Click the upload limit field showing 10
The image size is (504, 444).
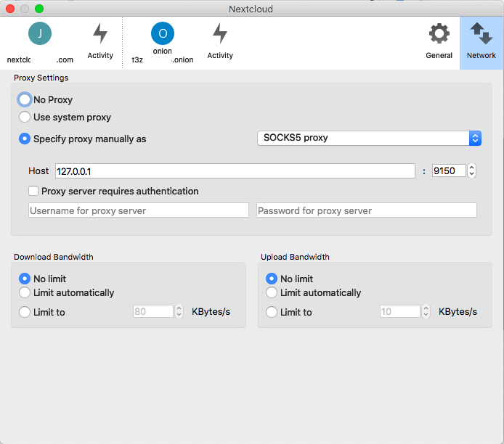coord(400,311)
